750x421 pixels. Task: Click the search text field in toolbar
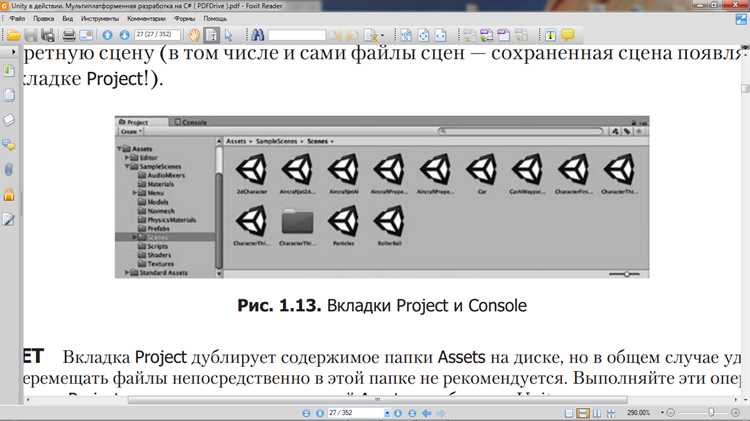[x=297, y=35]
